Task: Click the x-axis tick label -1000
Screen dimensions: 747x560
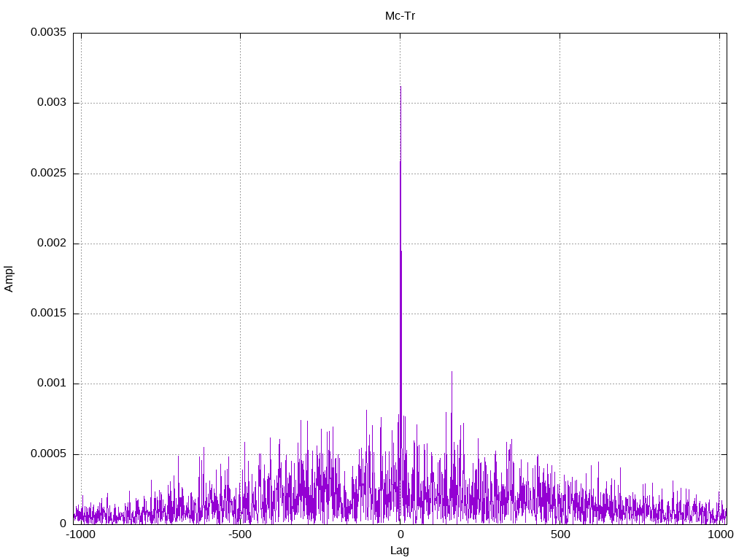Action: point(80,534)
